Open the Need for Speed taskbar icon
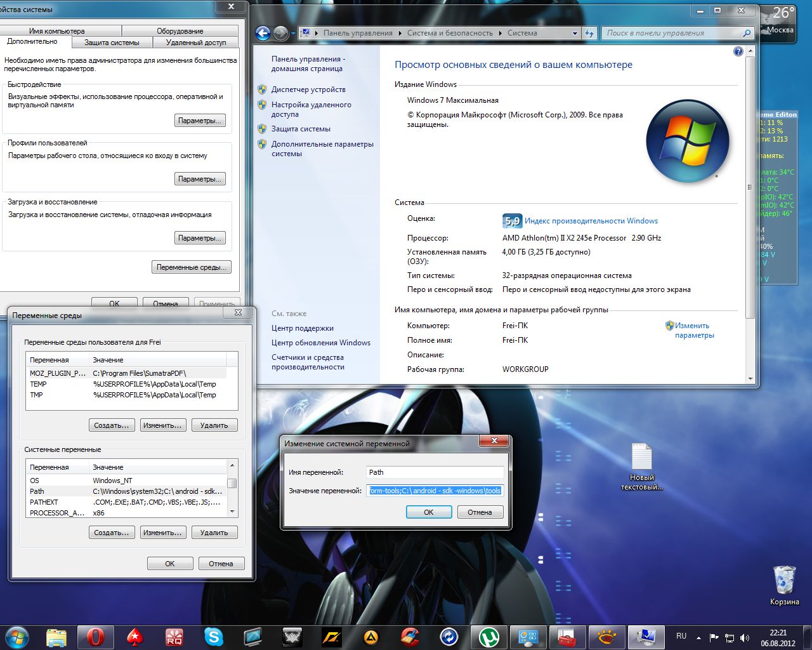 331,637
